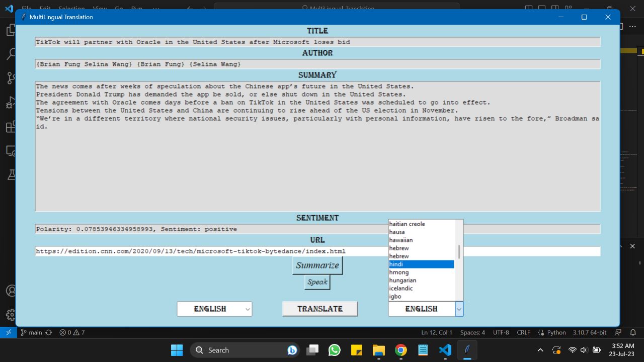644x362 pixels.
Task: Click the remote window icon in status bar
Action: (8, 332)
